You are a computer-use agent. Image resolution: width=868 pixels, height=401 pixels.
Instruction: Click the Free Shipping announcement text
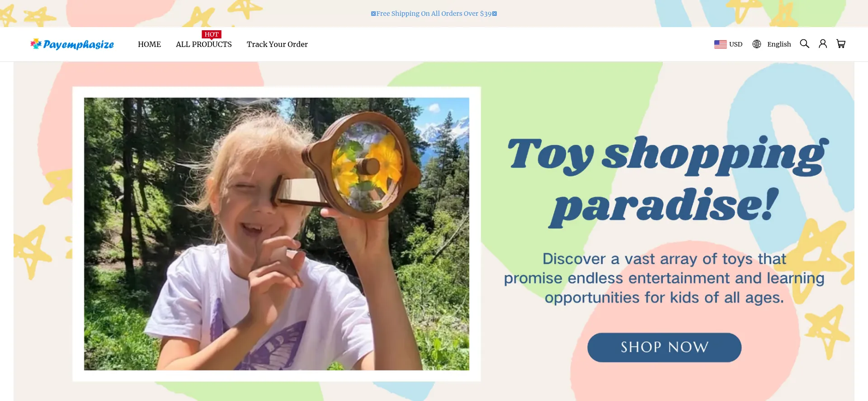[x=434, y=14]
